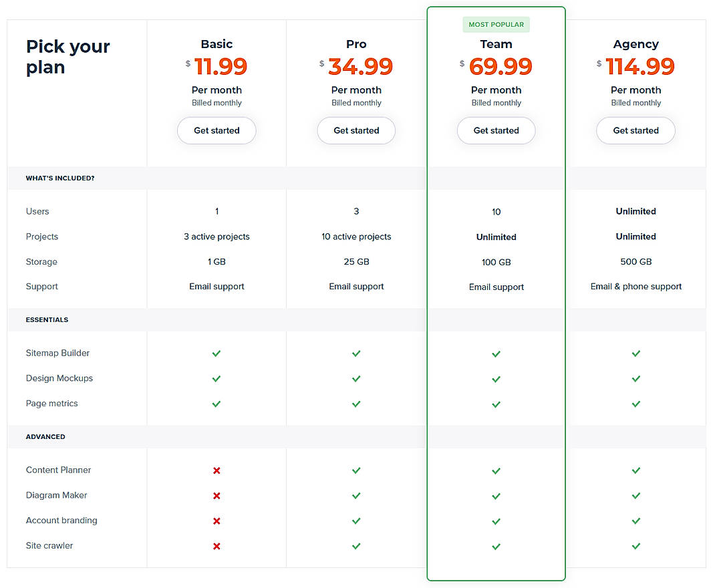The image size is (715, 588).
Task: Click Pro's checkmark for Content Planner
Action: [x=356, y=470]
